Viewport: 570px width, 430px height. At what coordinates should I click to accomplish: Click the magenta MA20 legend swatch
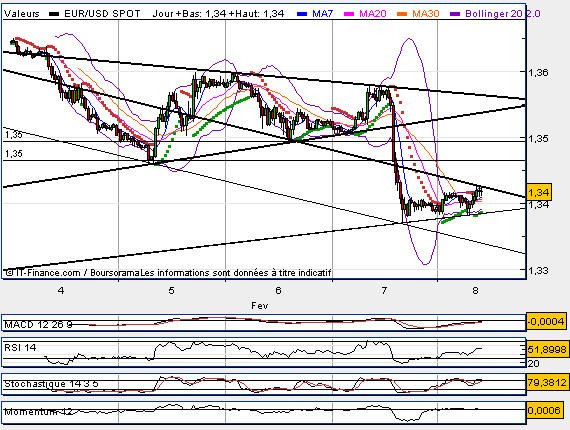tap(349, 14)
